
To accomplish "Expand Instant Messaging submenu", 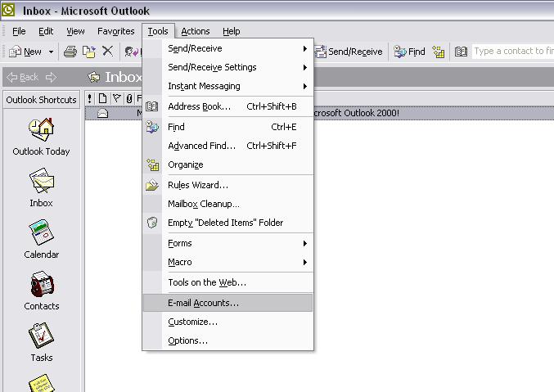I will tap(227, 86).
